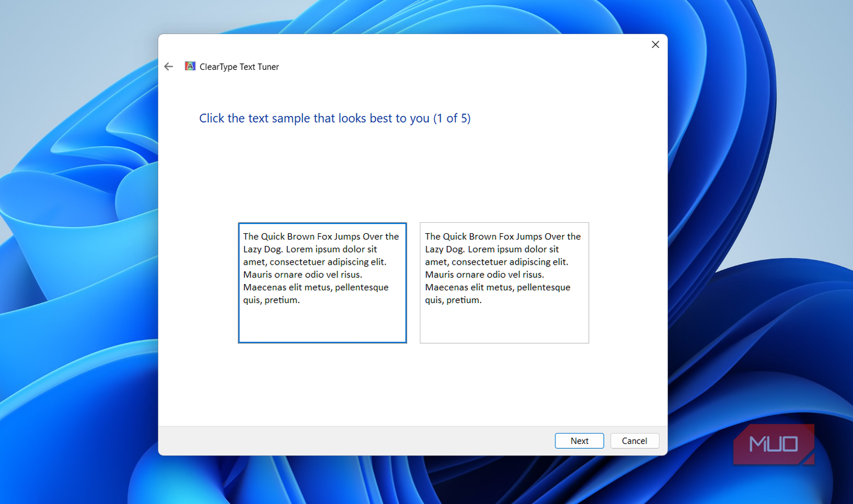Click the heading "Click the text sample that looks best to you (1 of 5)"

pos(335,118)
